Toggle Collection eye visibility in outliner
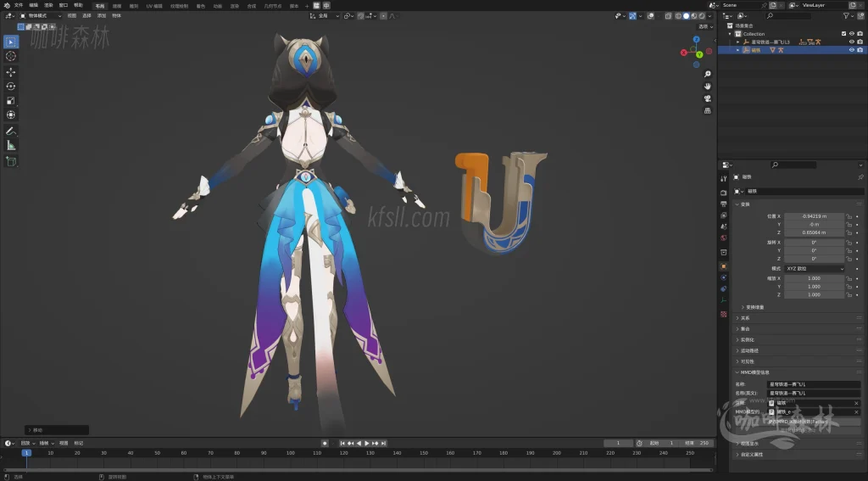The image size is (868, 481). click(852, 34)
